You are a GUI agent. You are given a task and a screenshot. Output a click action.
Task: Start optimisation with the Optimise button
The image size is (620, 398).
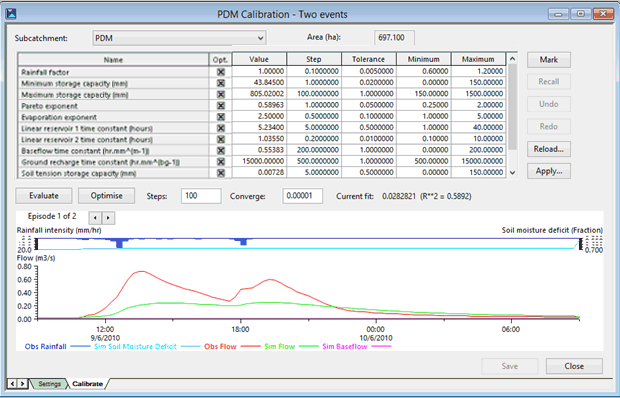[x=106, y=196]
